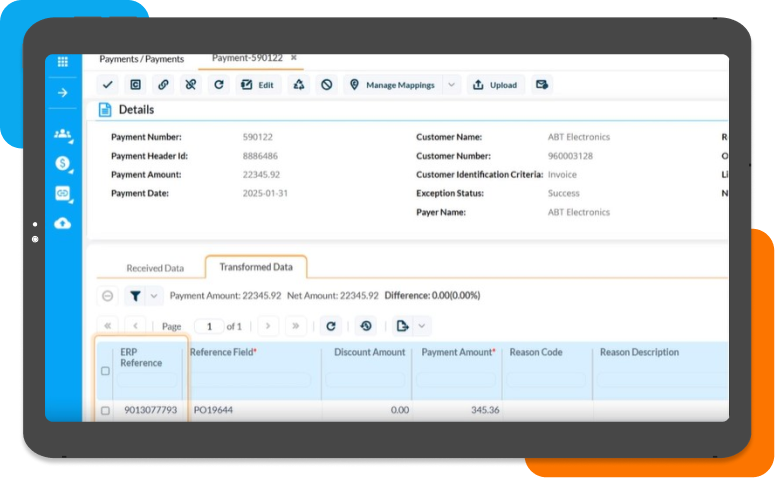The image size is (775, 478).
Task: Click Reason Code column header
Action: pos(536,352)
